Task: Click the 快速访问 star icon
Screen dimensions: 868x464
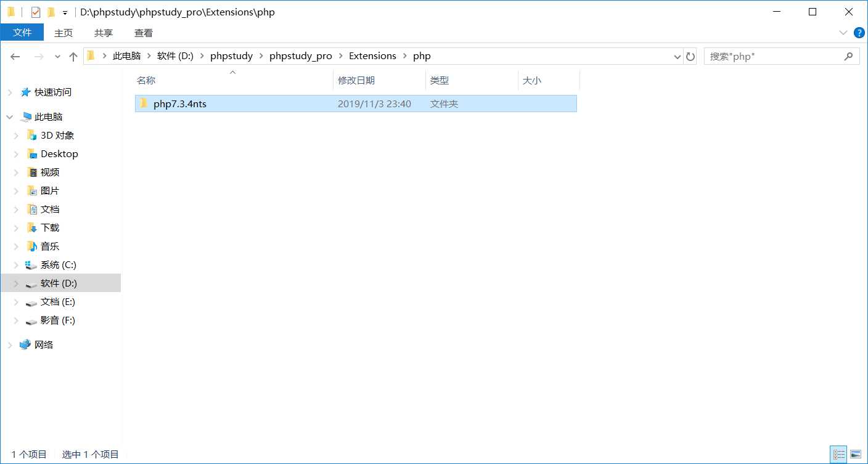Action: (x=25, y=92)
